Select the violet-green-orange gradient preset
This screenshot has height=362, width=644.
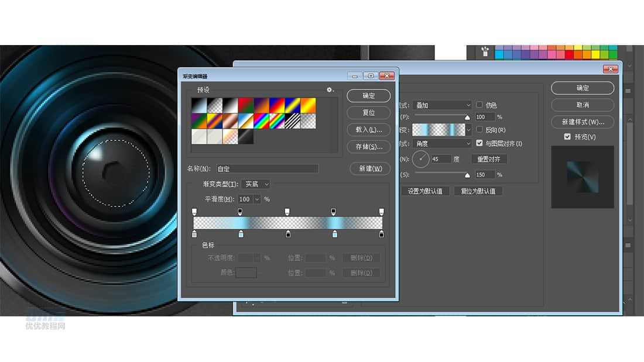click(199, 121)
